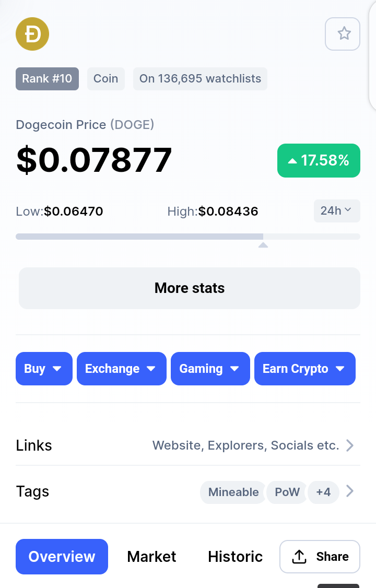The image size is (376, 588).
Task: Click the low-high price range bar
Action: coord(188,237)
